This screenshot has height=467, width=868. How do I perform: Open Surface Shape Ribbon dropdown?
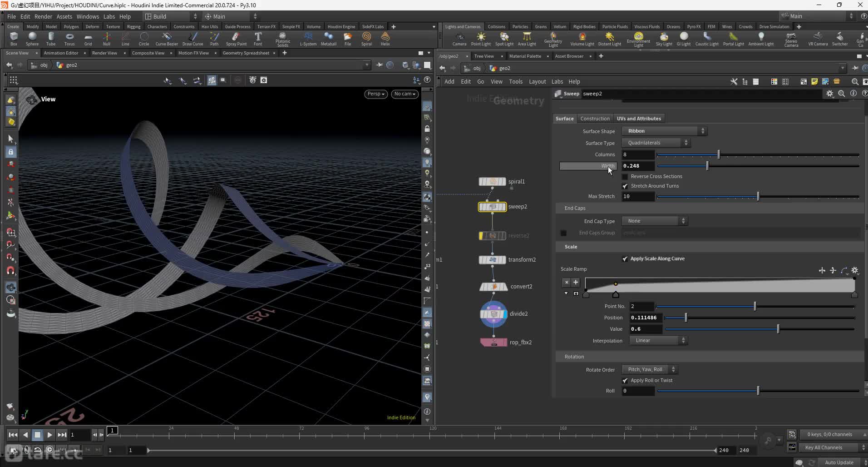pyautogui.click(x=664, y=131)
